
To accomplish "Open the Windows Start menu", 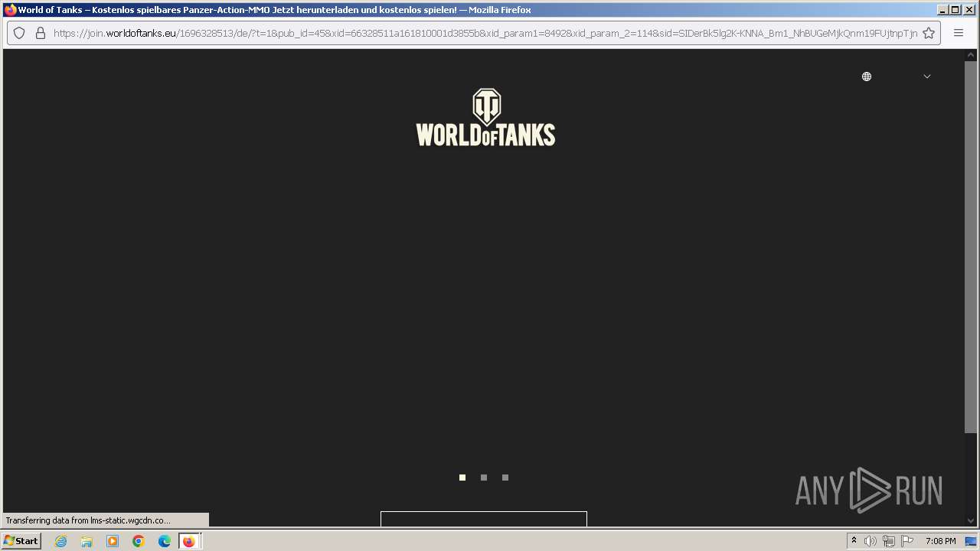I will coord(21,541).
